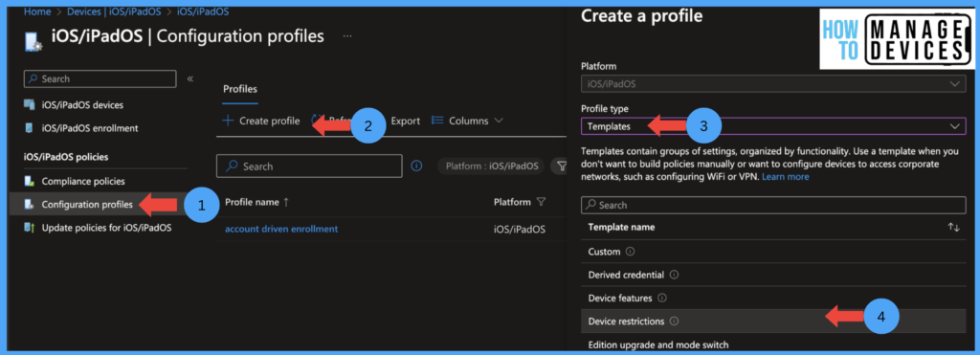Click info icon next to Derived credential
The image size is (980, 355).
(674, 275)
